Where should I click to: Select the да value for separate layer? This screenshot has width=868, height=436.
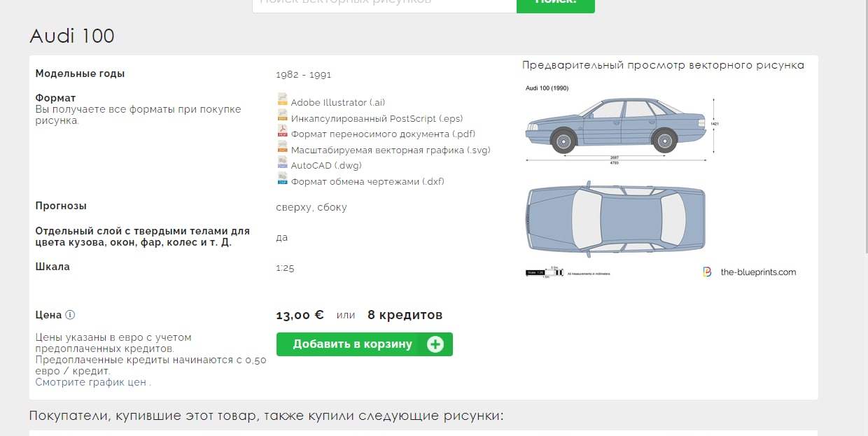[x=282, y=238]
